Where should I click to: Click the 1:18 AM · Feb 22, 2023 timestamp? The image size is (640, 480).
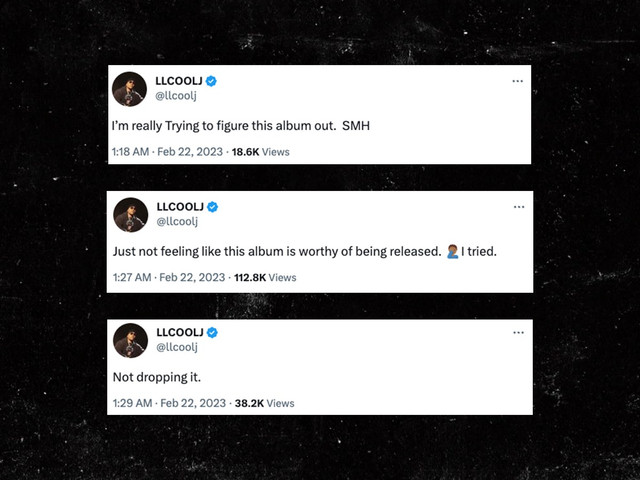pyautogui.click(x=167, y=152)
